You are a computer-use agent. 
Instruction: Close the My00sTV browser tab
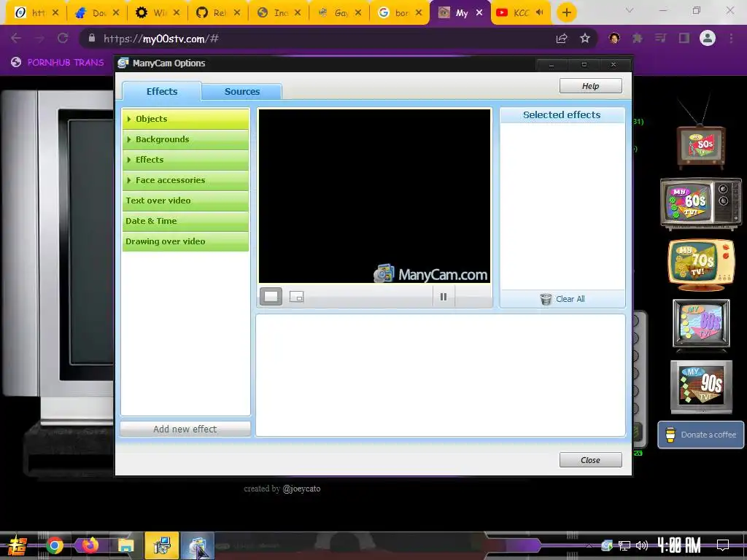(x=479, y=13)
